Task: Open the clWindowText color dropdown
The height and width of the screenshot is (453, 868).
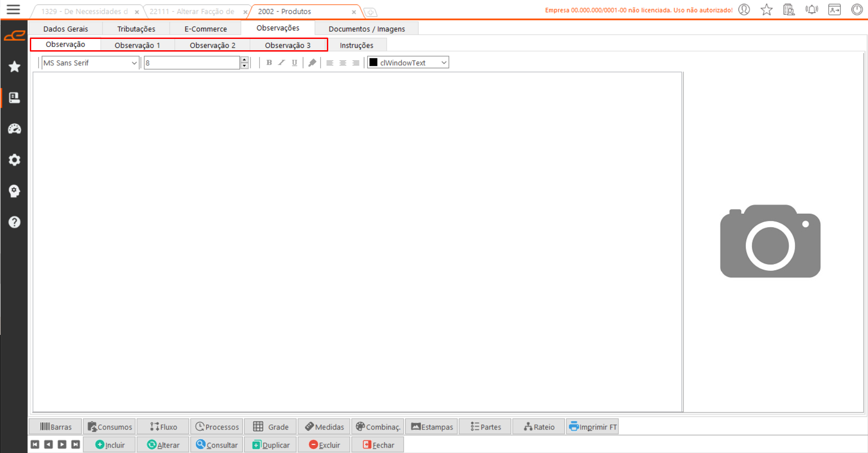Action: tap(443, 63)
